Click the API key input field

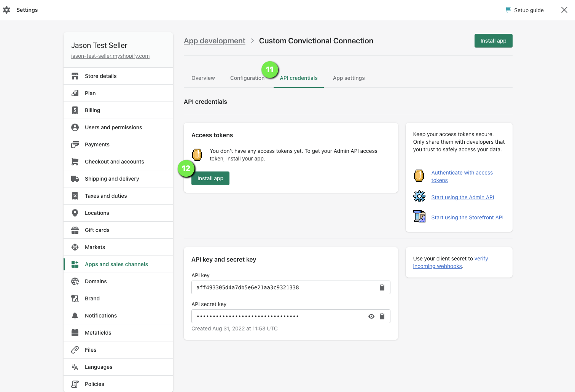291,287
